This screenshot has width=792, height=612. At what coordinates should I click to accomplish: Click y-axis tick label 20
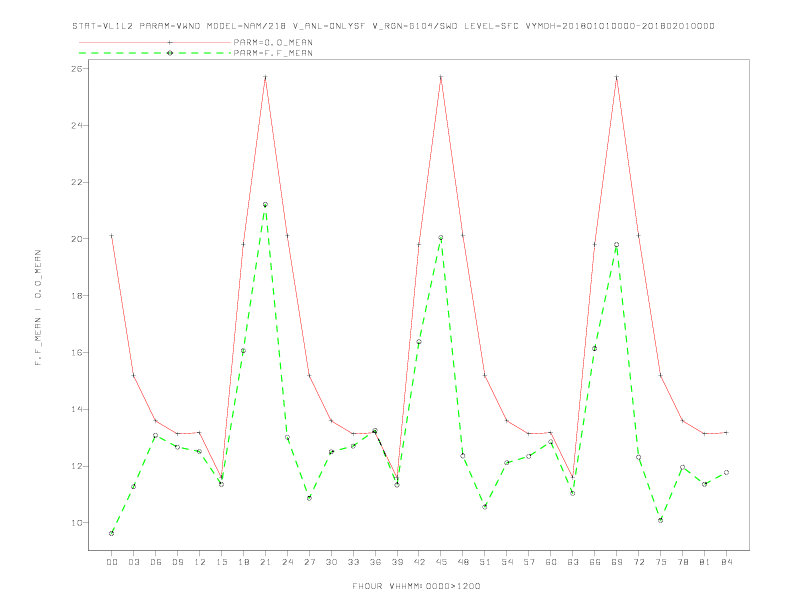(x=77, y=239)
